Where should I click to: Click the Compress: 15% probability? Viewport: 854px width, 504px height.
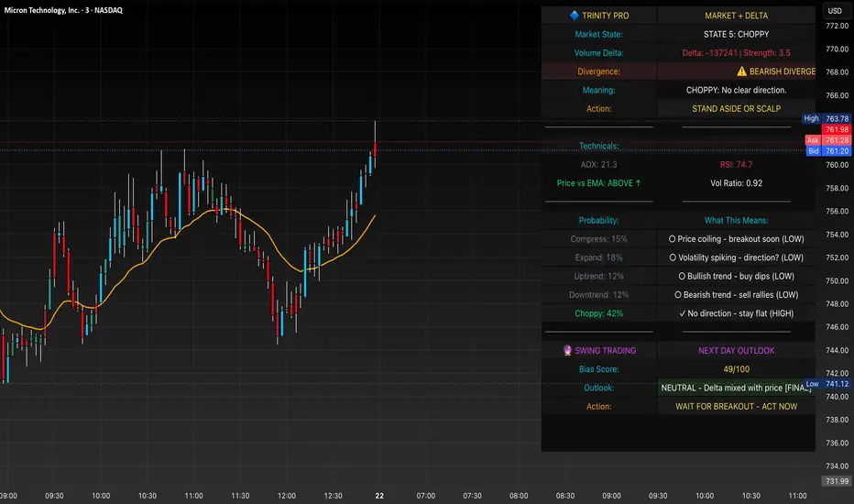coord(598,238)
